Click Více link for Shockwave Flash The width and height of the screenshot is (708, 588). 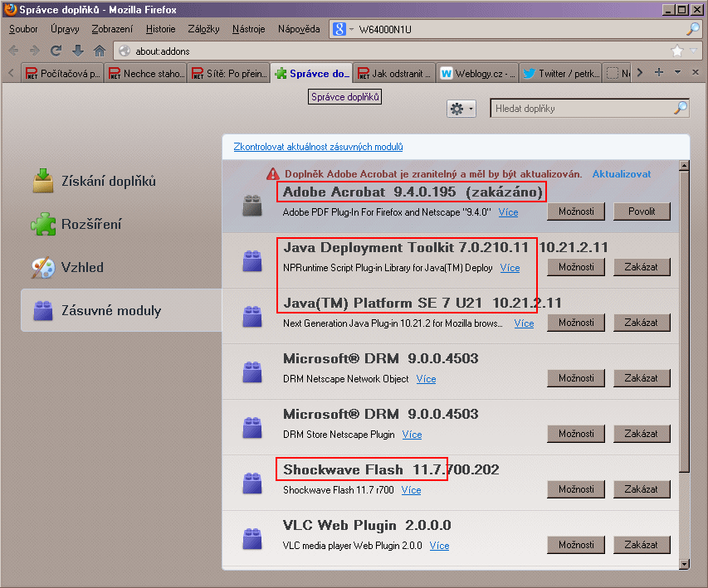[x=411, y=490]
